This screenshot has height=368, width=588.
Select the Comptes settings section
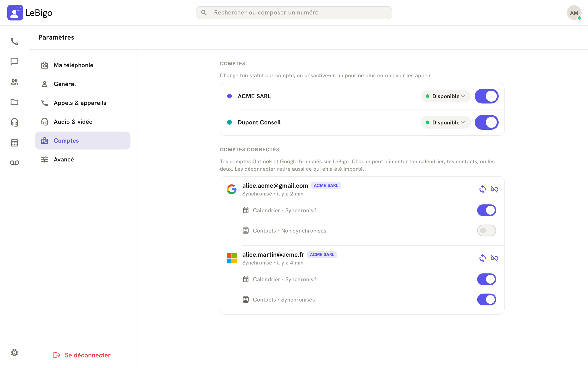(83, 141)
